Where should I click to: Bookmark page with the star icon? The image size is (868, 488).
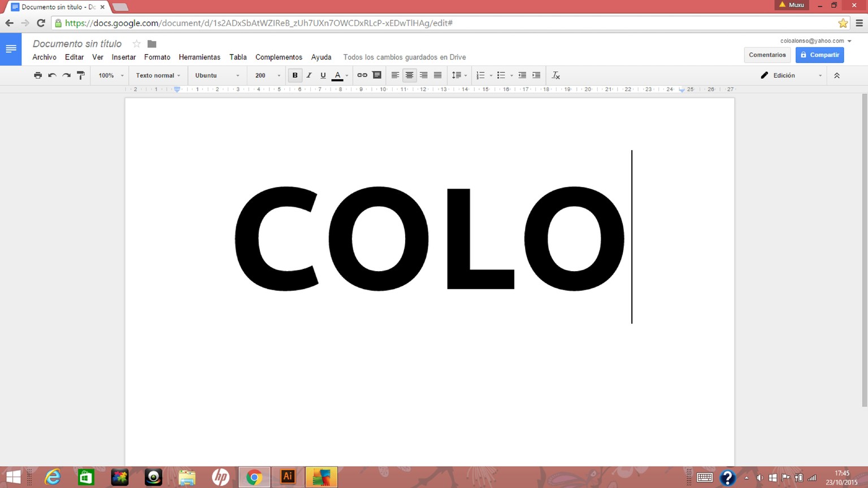click(843, 23)
